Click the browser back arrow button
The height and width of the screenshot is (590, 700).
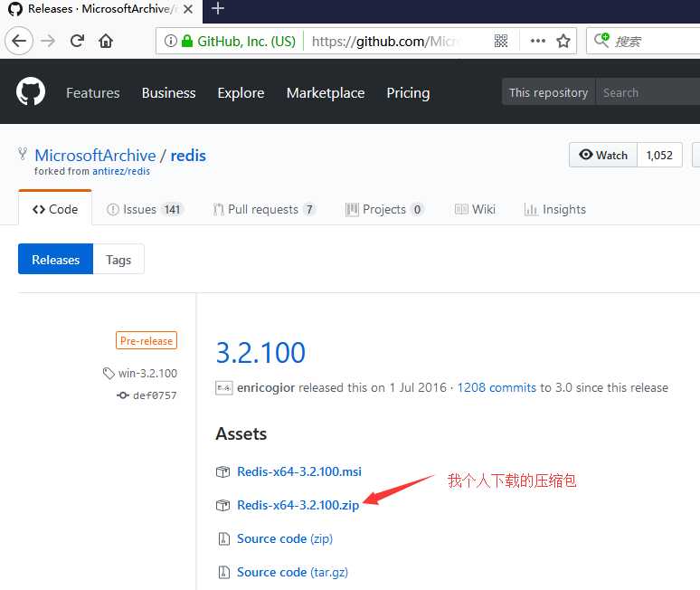[19, 41]
